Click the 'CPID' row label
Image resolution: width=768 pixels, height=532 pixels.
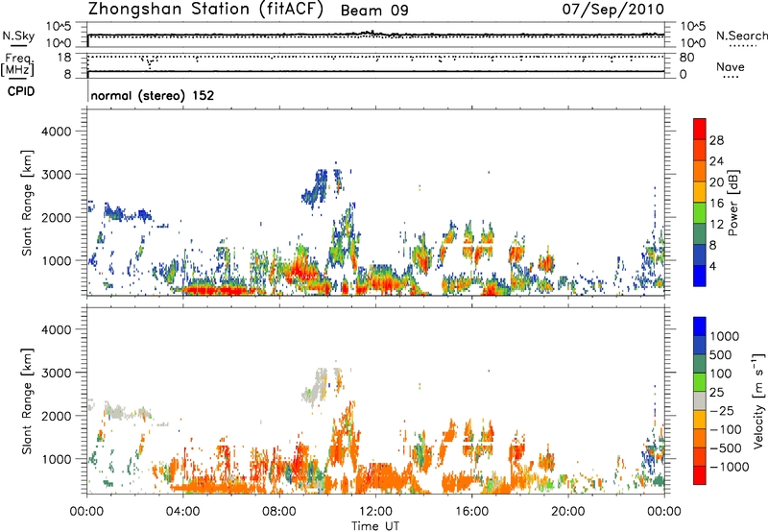click(x=21, y=91)
